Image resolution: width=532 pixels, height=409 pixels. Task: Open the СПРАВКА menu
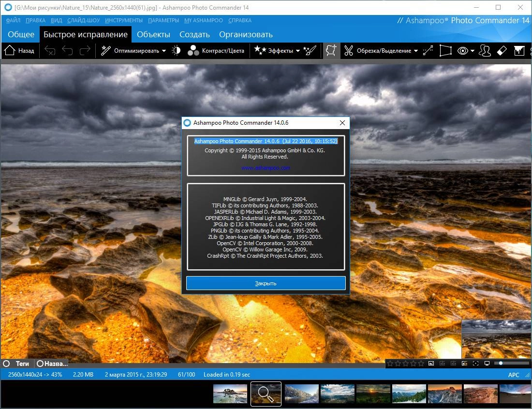pyautogui.click(x=240, y=20)
